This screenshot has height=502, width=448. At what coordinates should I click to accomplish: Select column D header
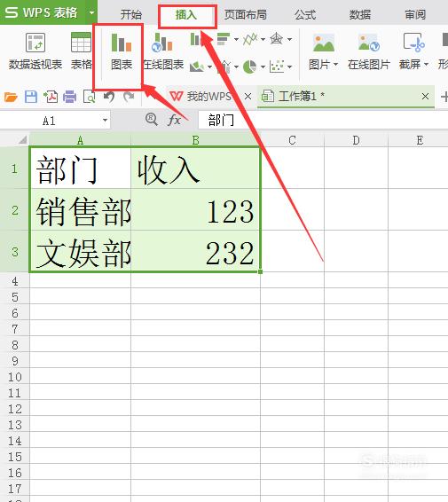[x=356, y=140]
